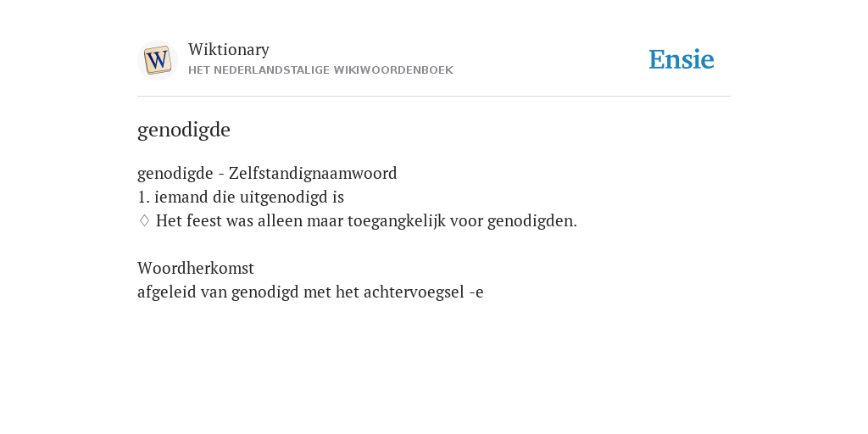
Task: Click the suffix '-e' in the etymology
Action: point(476,292)
